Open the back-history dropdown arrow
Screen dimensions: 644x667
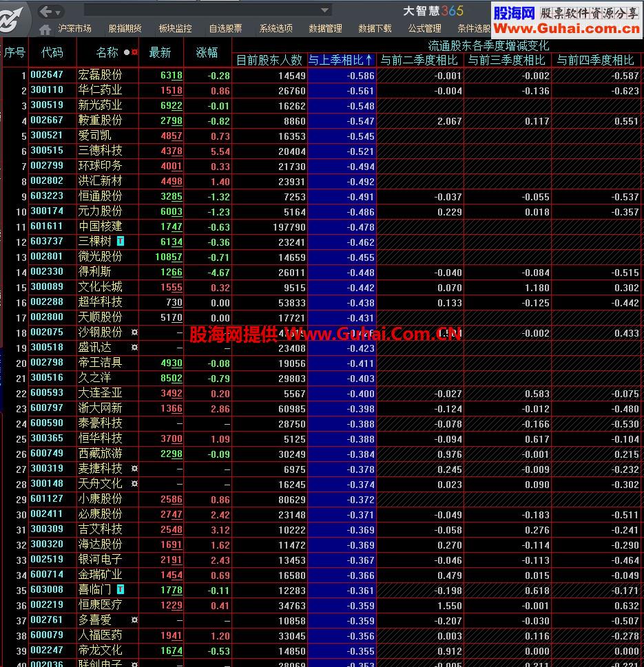[x=59, y=12]
